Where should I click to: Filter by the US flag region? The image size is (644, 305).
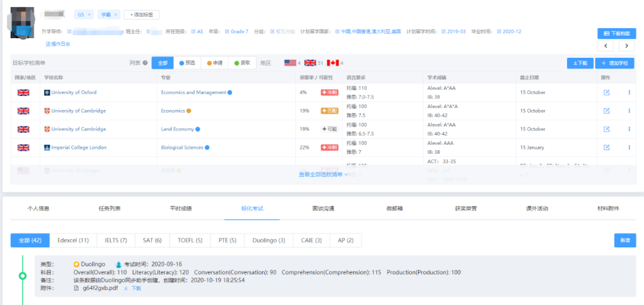290,63
